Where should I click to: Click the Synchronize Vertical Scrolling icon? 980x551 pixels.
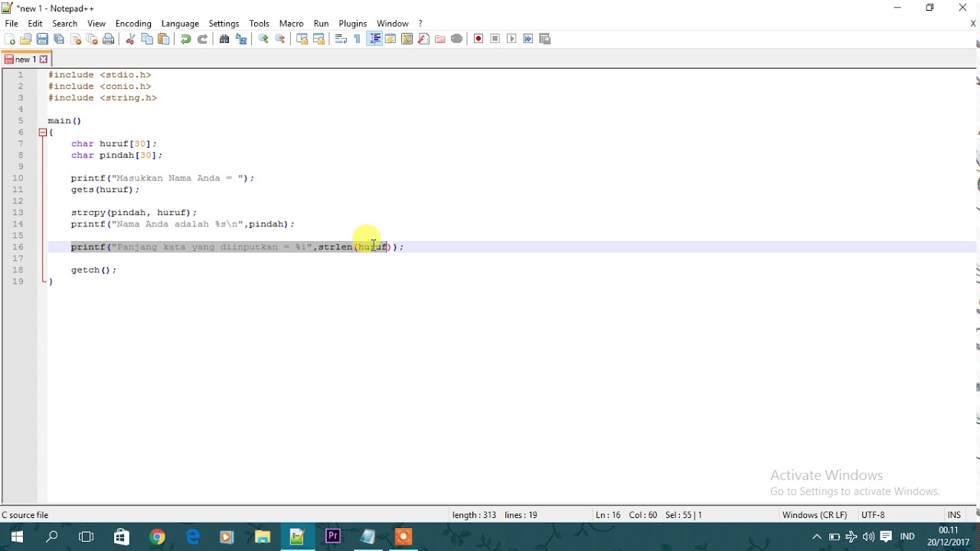tap(302, 39)
